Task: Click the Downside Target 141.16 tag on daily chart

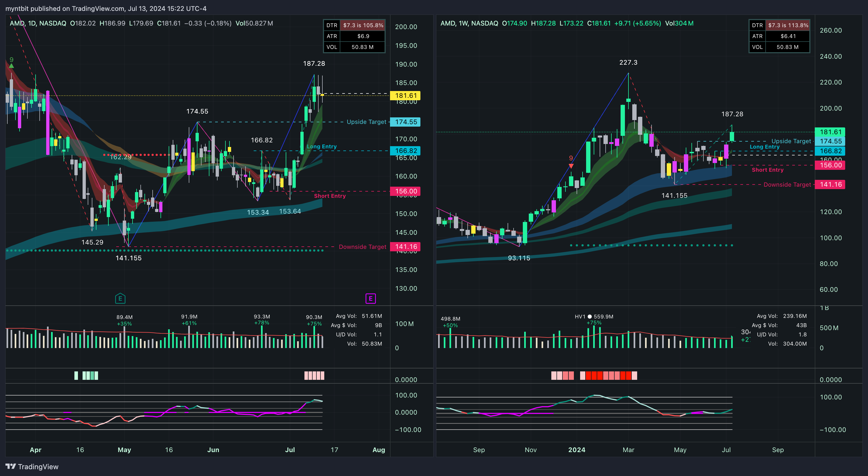Action: [405, 247]
